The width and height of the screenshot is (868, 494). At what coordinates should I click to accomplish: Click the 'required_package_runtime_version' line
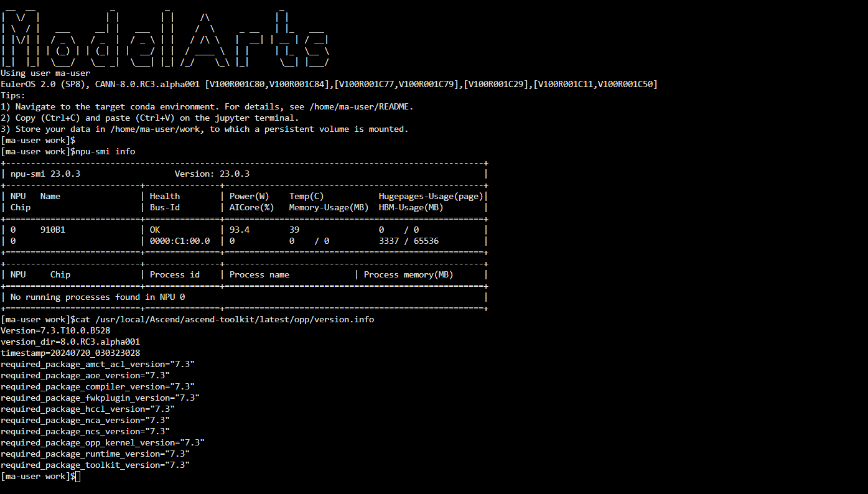[x=95, y=454]
